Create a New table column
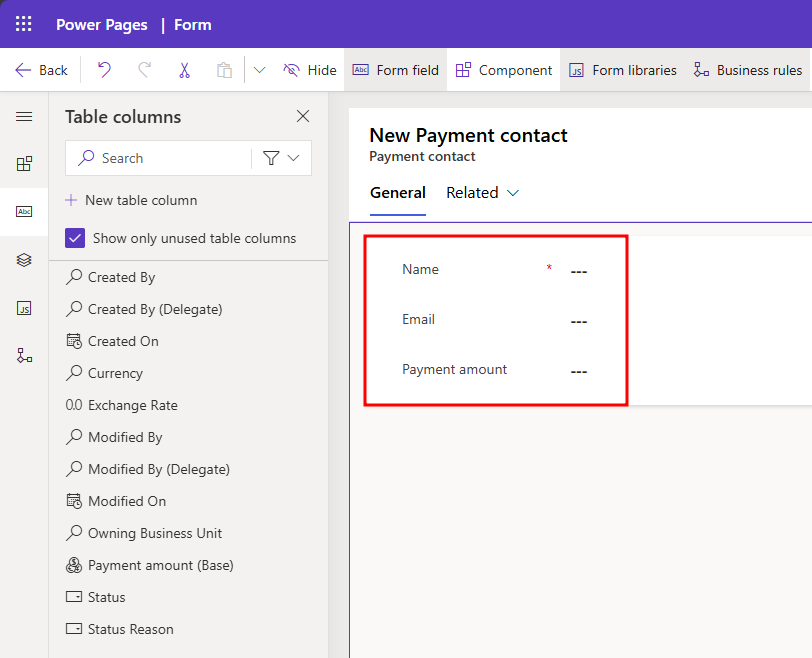The image size is (812, 658). [131, 200]
